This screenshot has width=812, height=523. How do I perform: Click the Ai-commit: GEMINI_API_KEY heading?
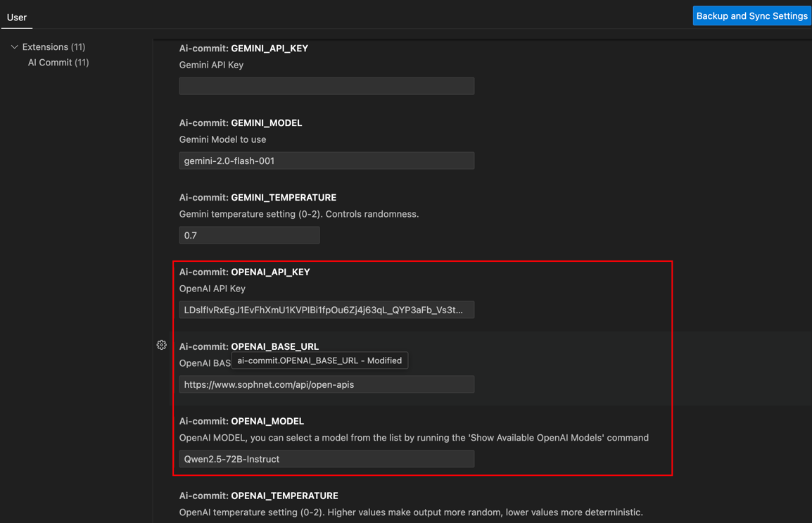click(243, 48)
